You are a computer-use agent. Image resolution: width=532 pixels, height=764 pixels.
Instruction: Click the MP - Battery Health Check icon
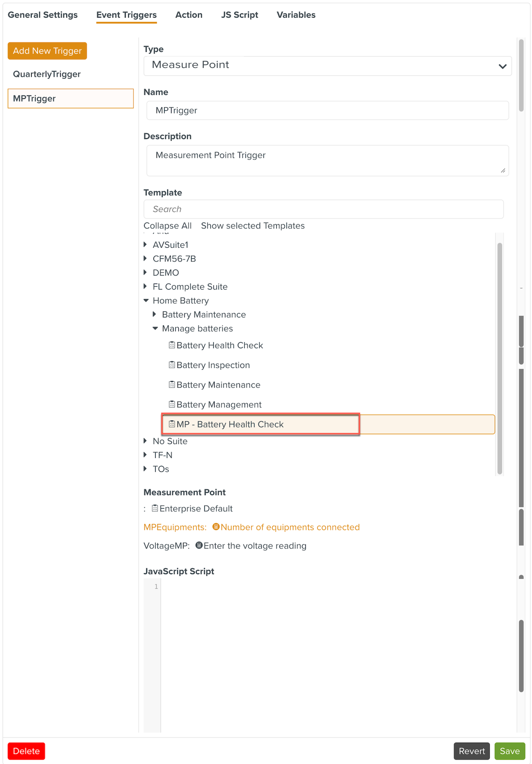coord(172,424)
